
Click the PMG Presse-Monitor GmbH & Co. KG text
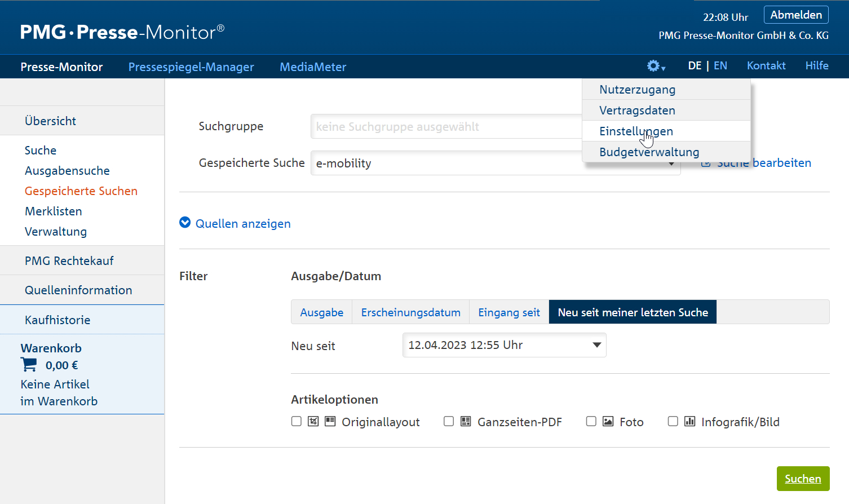point(744,36)
